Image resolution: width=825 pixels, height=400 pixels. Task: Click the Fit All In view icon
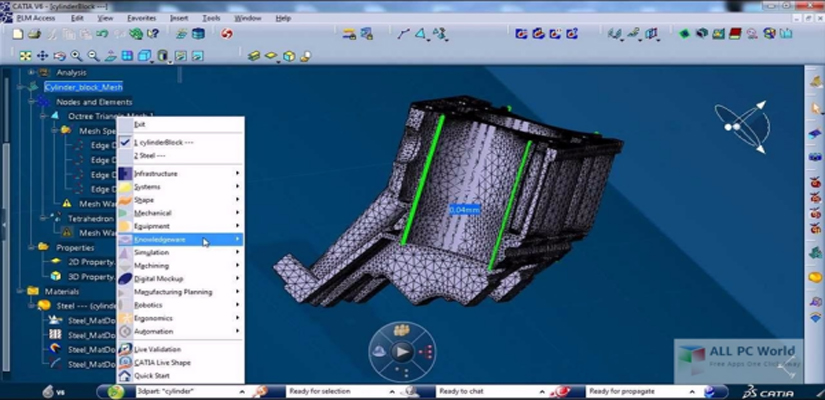[26, 56]
